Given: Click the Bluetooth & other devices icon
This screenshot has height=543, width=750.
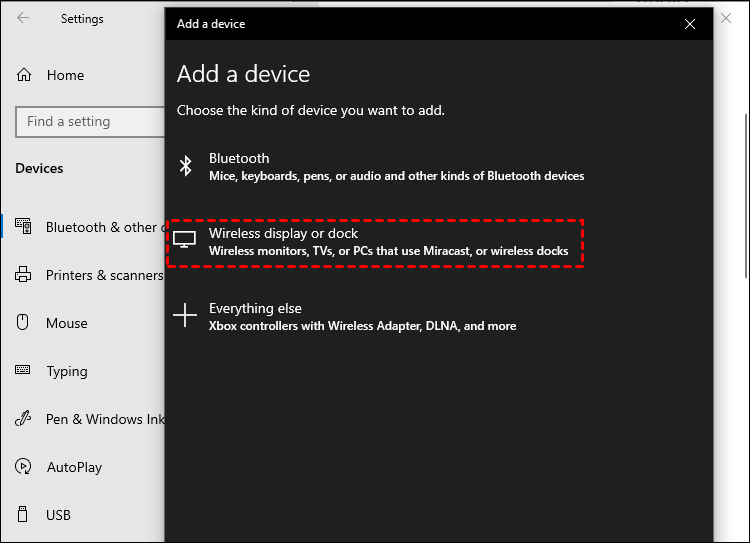Looking at the screenshot, I should click(x=24, y=227).
